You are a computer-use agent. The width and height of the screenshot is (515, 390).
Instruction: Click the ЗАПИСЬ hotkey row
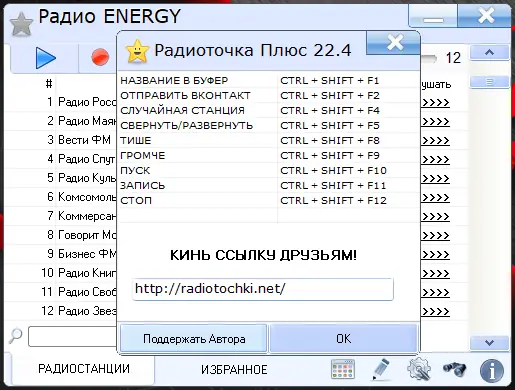(268, 185)
